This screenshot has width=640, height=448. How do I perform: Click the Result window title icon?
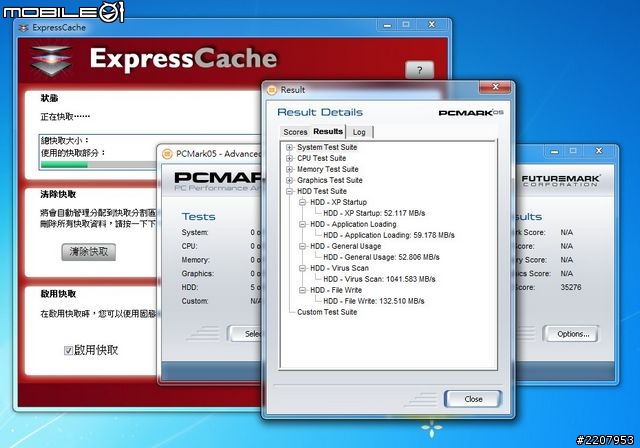tap(272, 90)
